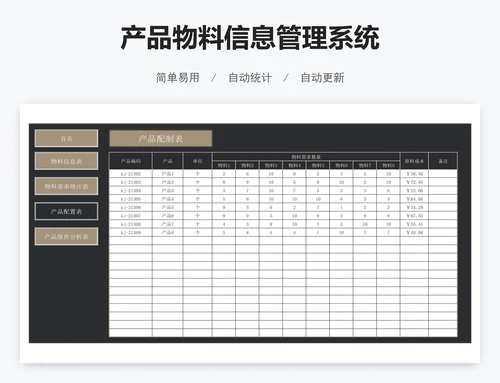The image size is (500, 383).
Task: Click the 产品6 name cell
Action: pos(167,216)
